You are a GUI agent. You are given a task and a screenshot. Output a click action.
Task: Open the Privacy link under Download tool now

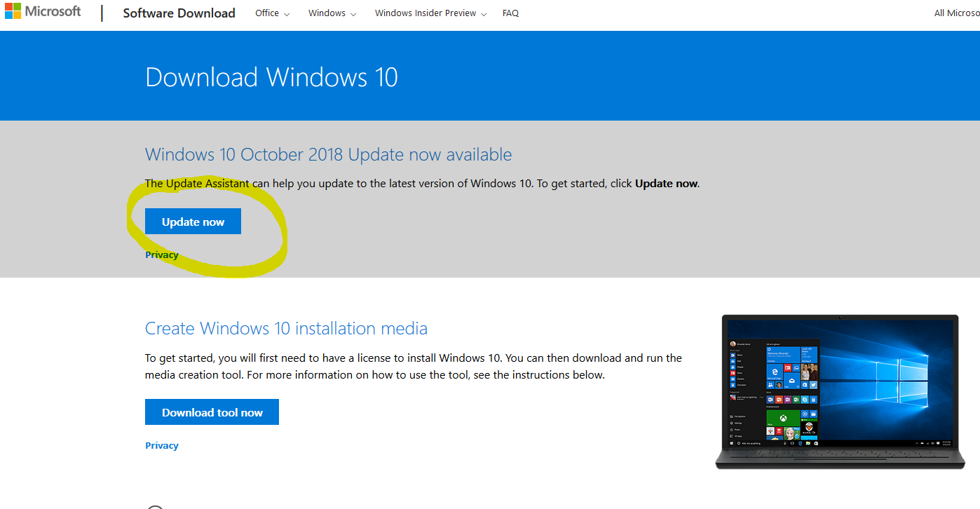point(161,445)
